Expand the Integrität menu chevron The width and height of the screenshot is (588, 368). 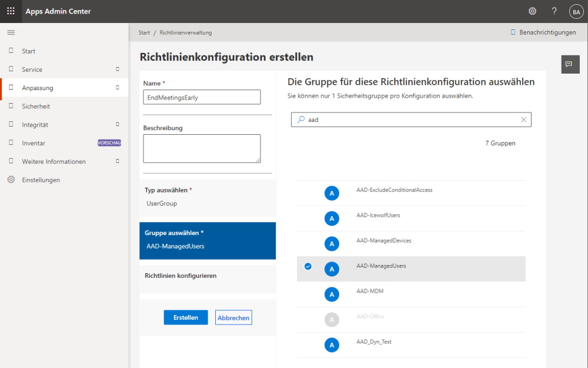pyautogui.click(x=118, y=124)
